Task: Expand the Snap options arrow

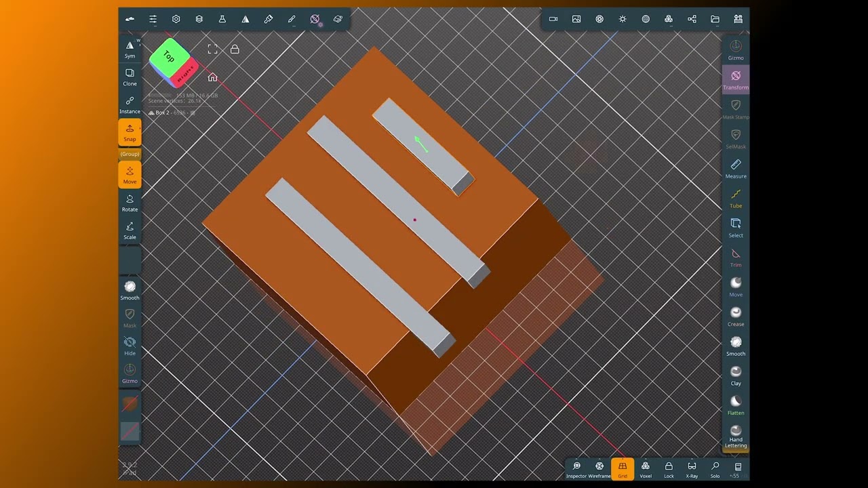Action: point(140,128)
